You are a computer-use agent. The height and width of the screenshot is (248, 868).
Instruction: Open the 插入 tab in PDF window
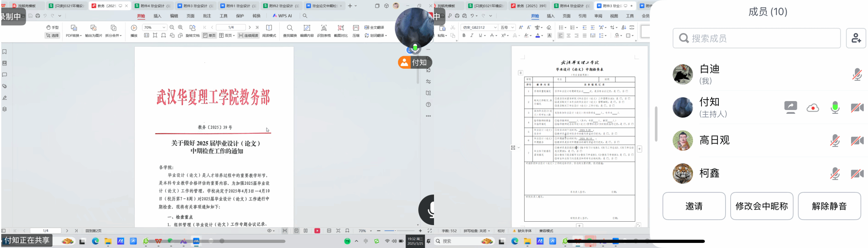(x=157, y=16)
